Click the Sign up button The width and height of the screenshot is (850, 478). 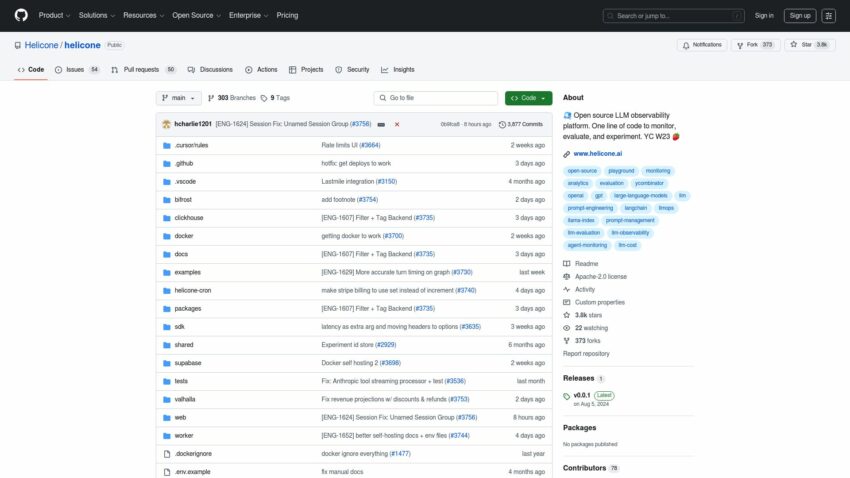click(x=800, y=16)
